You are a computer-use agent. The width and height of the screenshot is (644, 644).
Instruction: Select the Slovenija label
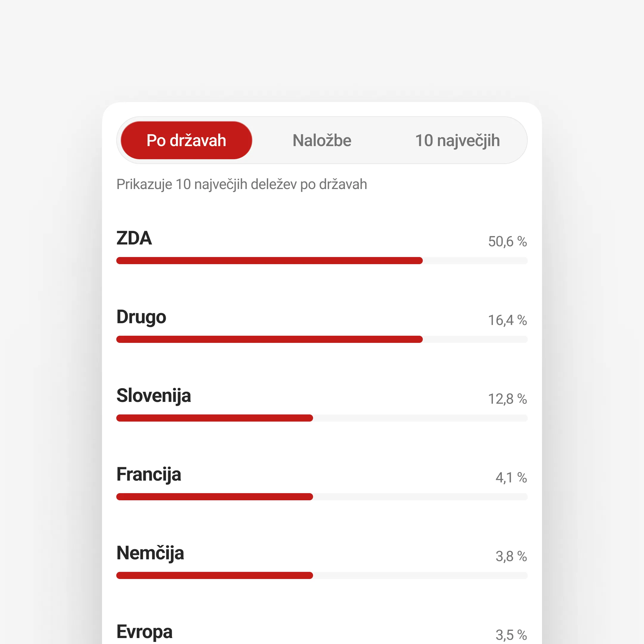(153, 396)
